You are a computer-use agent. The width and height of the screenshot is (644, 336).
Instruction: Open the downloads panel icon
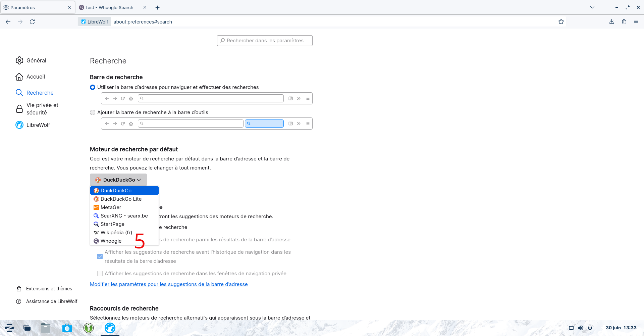tap(611, 22)
